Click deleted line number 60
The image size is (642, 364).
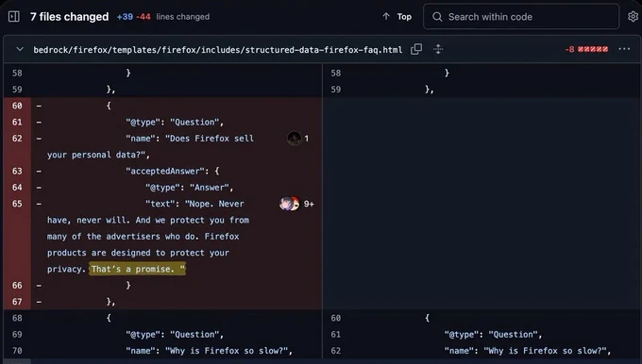17,106
